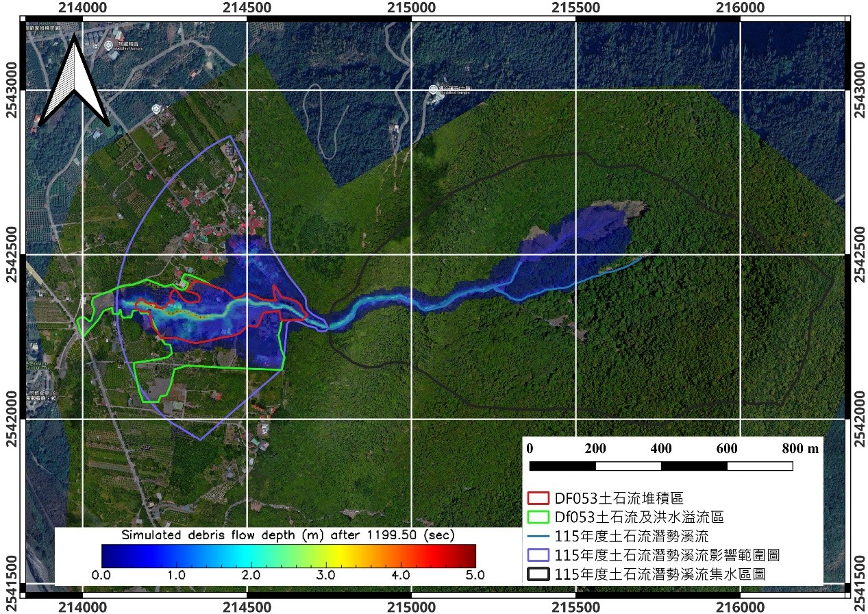868x614 pixels.
Task: Click the '800 m' scale bar label
Action: click(800, 449)
